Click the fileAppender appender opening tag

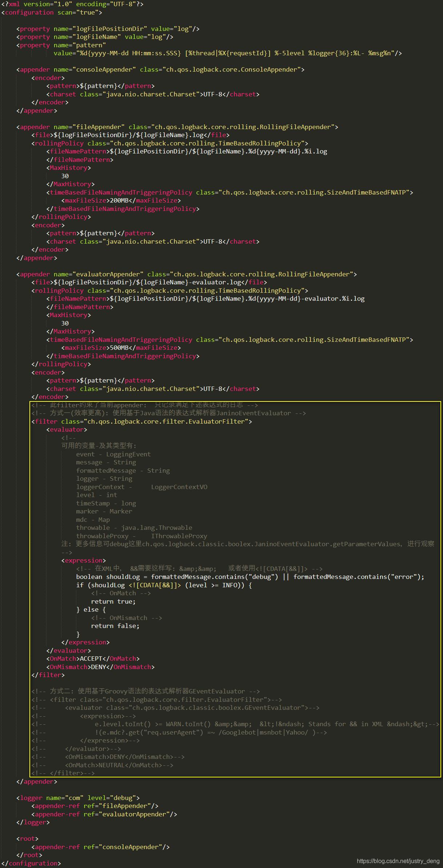point(177,127)
